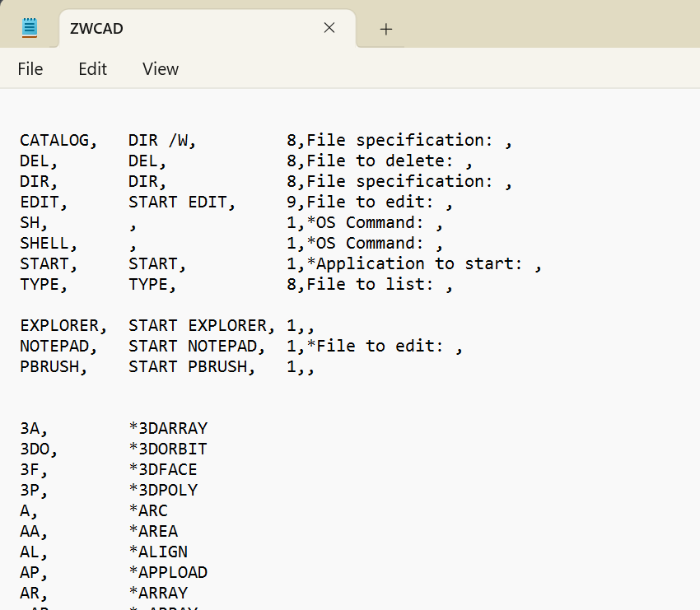Select the ZWCAD tab
The image size is (700, 610).
[208, 28]
